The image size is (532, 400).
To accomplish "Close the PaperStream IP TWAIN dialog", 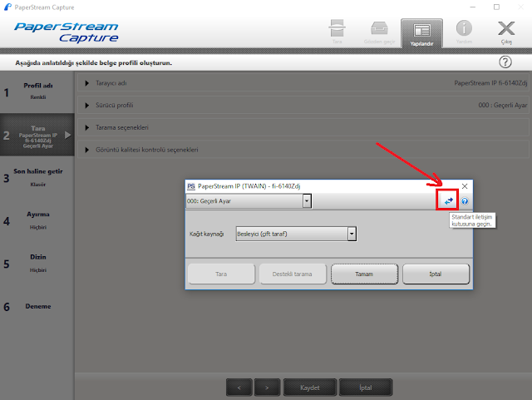I will coord(465,186).
